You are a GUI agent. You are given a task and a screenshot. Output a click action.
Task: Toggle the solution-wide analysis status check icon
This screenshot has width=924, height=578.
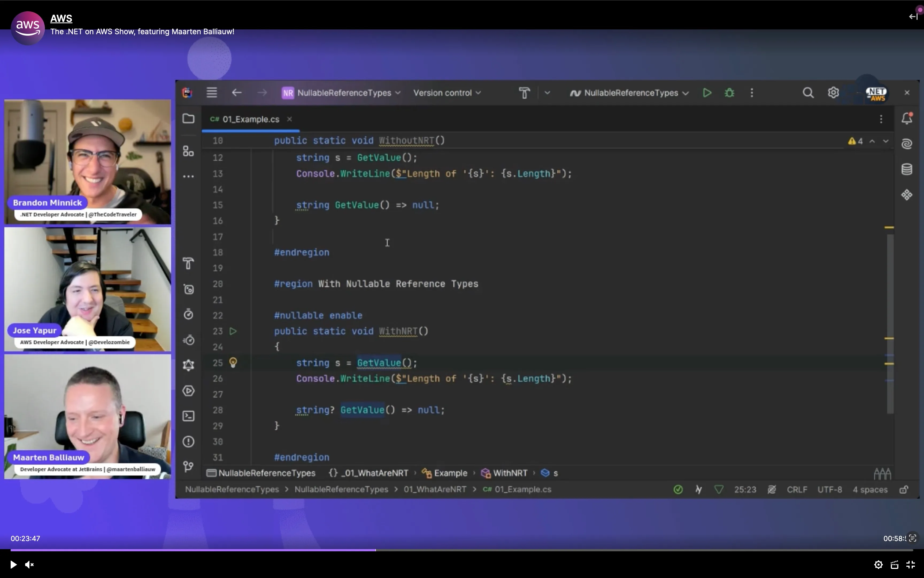678,489
